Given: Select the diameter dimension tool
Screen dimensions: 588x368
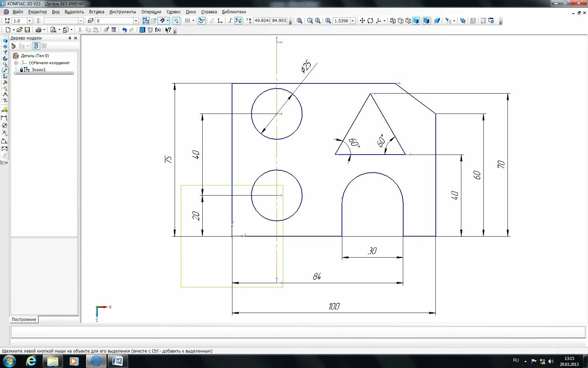Looking at the screenshot, I should (5, 125).
